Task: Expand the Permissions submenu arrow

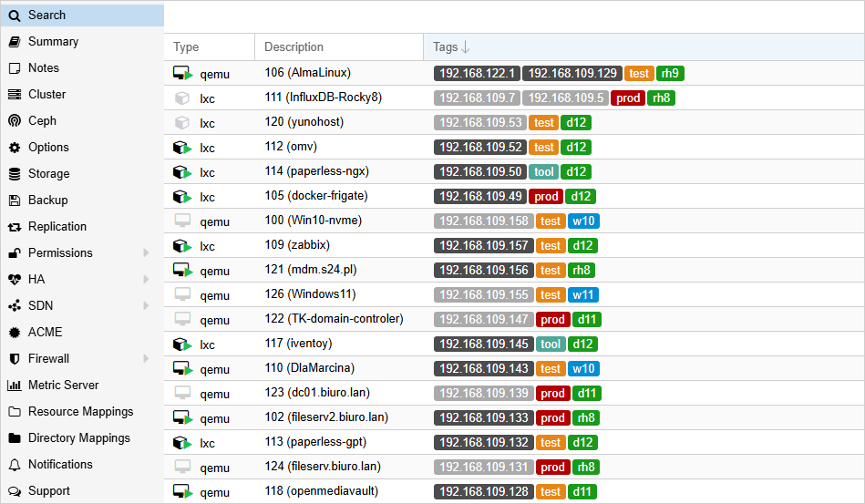Action: click(146, 253)
